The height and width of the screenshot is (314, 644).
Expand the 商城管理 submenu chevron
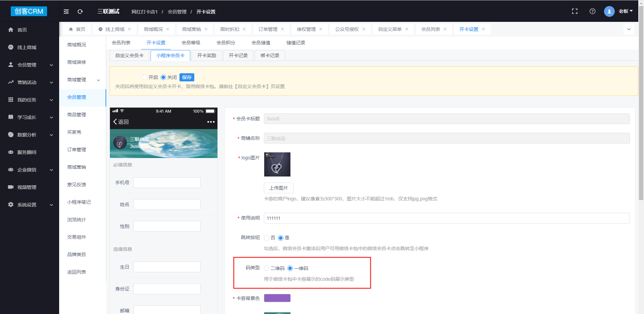[x=98, y=80]
